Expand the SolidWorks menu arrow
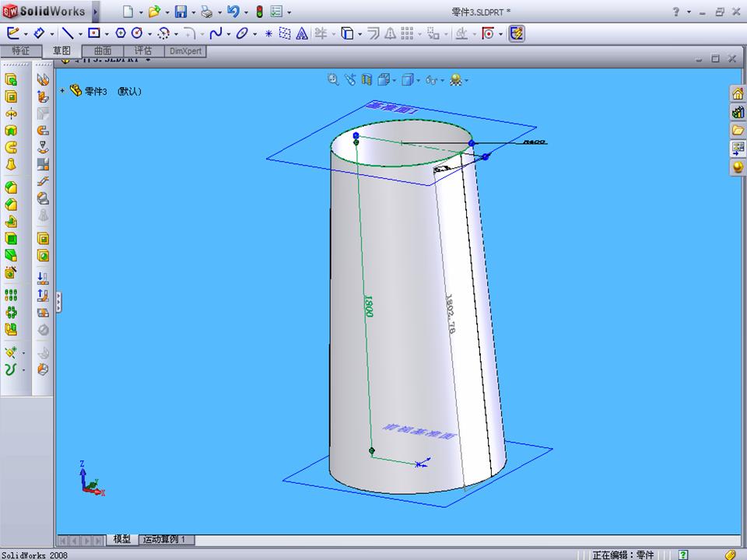Image resolution: width=747 pixels, height=560 pixels. [x=96, y=12]
